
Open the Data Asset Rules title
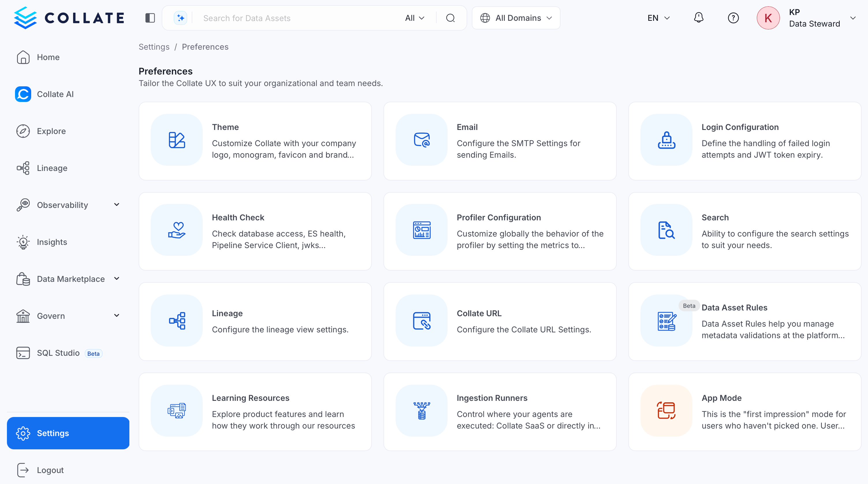tap(734, 307)
